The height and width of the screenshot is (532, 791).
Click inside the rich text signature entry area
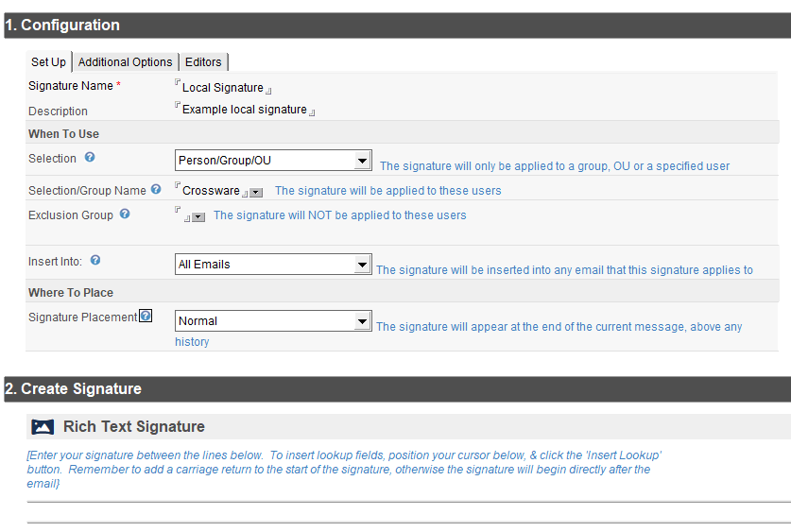pyautogui.click(x=406, y=512)
